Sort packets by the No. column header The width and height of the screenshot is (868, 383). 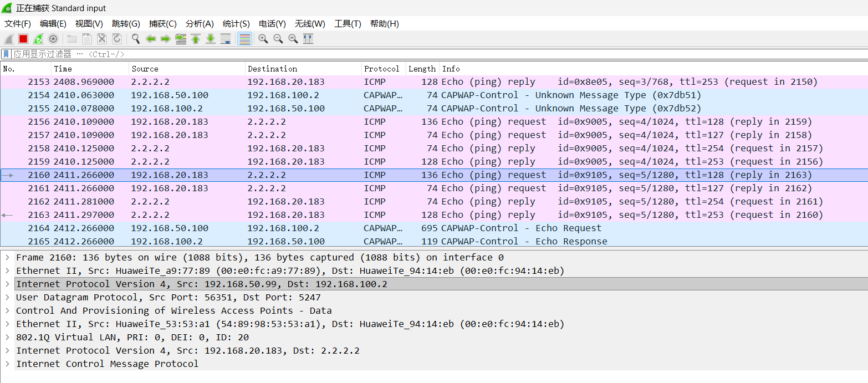tap(26, 69)
